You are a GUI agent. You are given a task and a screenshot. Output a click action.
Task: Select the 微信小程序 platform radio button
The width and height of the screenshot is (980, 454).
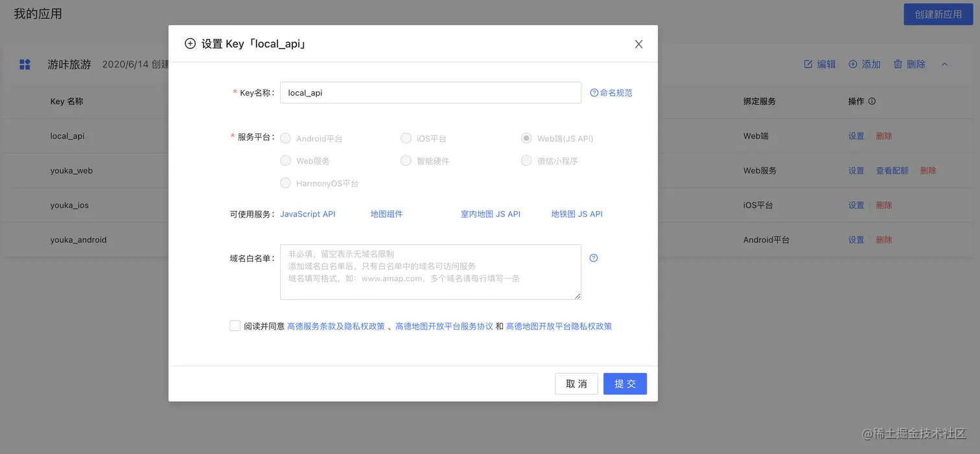click(x=526, y=161)
